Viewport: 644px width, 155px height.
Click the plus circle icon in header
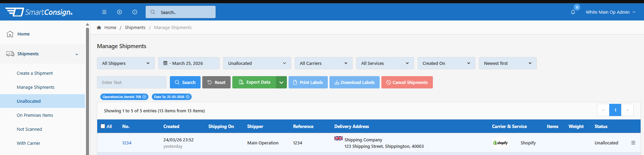(x=119, y=12)
